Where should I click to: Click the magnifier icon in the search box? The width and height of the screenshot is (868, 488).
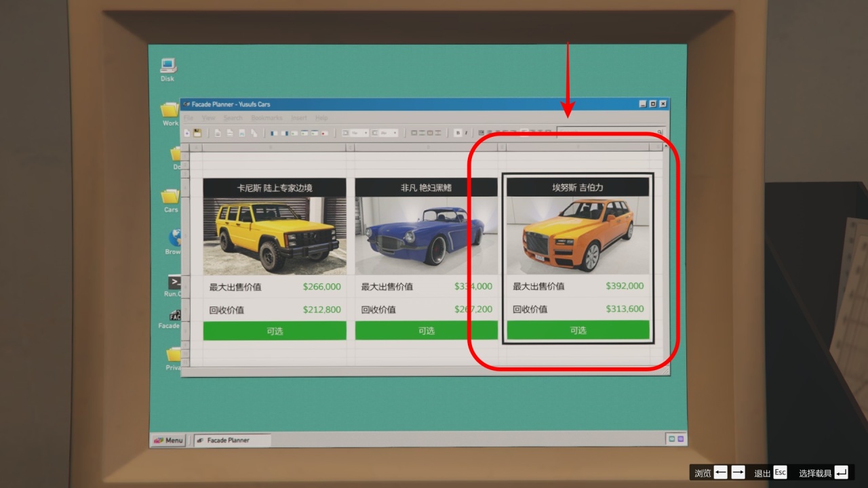point(660,132)
